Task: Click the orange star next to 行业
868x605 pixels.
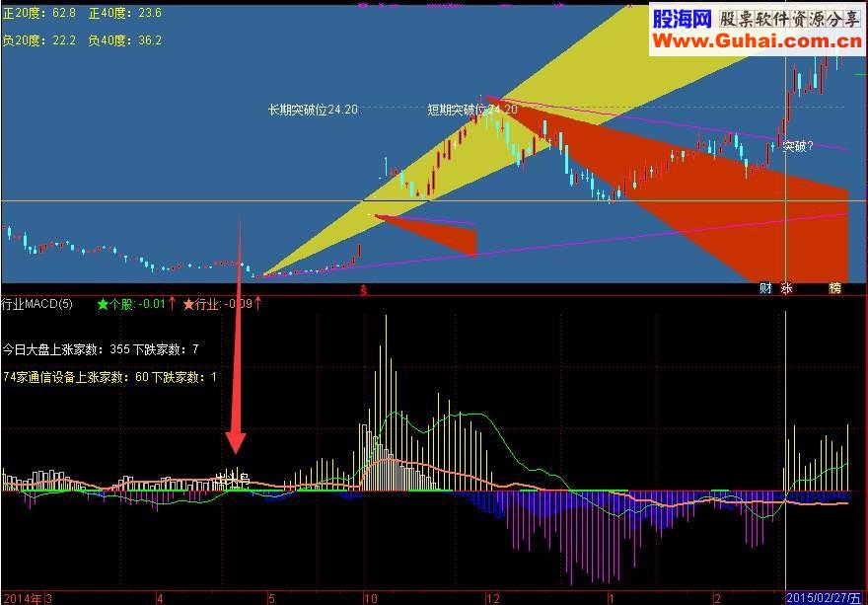Action: 188,304
